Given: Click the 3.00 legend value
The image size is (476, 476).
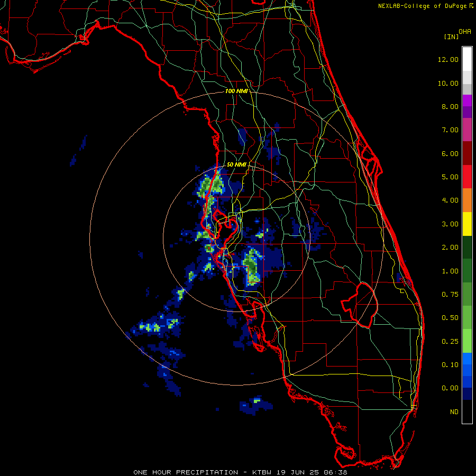Looking at the screenshot, I should click(450, 224).
